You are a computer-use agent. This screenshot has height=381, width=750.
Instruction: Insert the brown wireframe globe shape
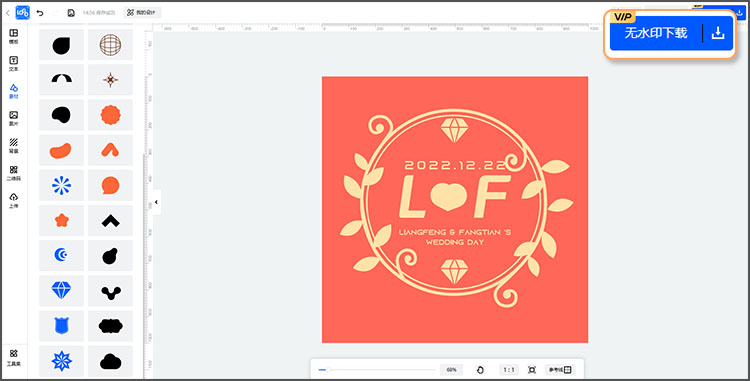point(110,45)
